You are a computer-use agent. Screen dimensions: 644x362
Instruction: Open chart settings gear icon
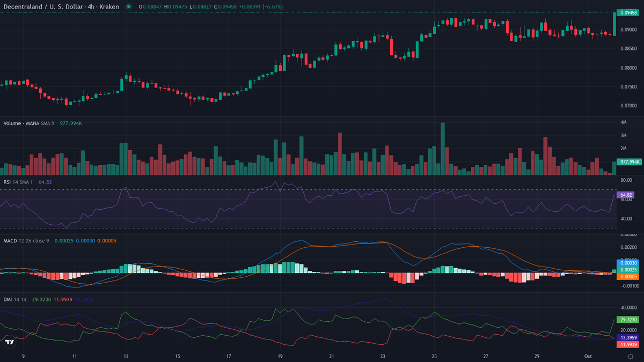[x=630, y=356]
